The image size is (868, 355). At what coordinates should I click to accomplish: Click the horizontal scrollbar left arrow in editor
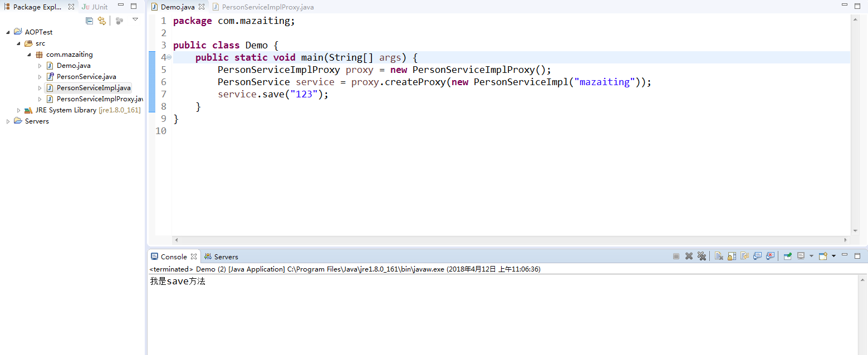coord(176,240)
